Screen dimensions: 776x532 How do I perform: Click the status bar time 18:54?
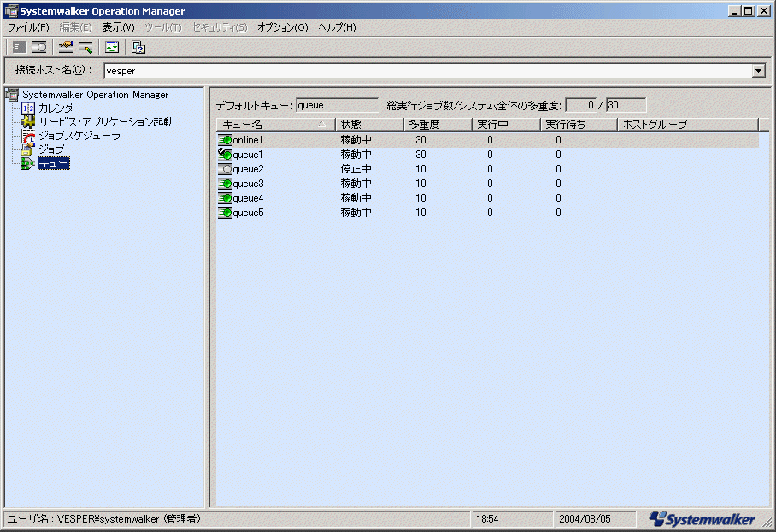pyautogui.click(x=487, y=518)
